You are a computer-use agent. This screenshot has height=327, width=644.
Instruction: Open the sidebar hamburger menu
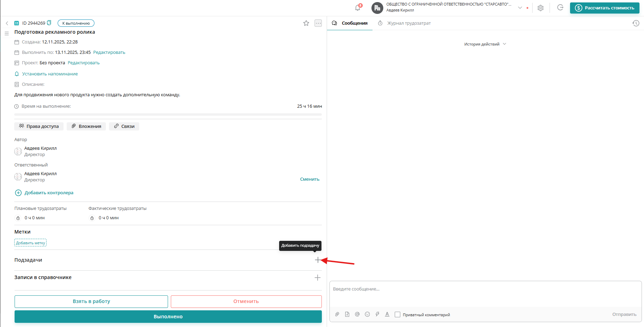7,34
